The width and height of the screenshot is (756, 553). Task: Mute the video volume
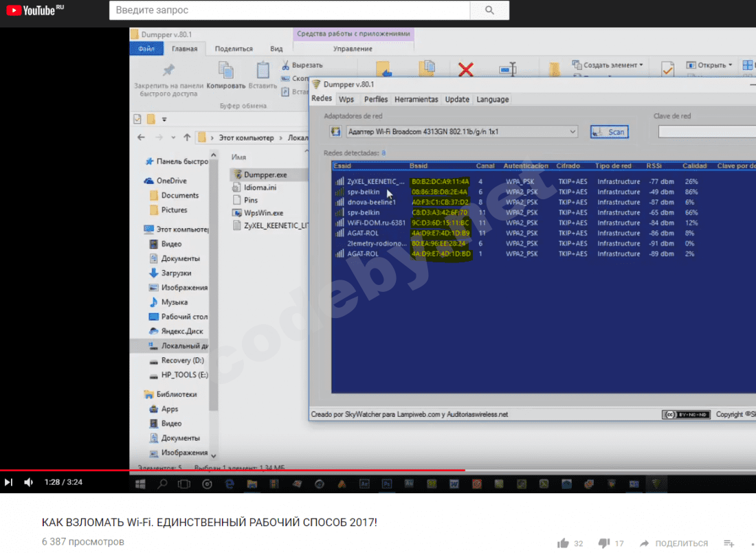click(28, 482)
